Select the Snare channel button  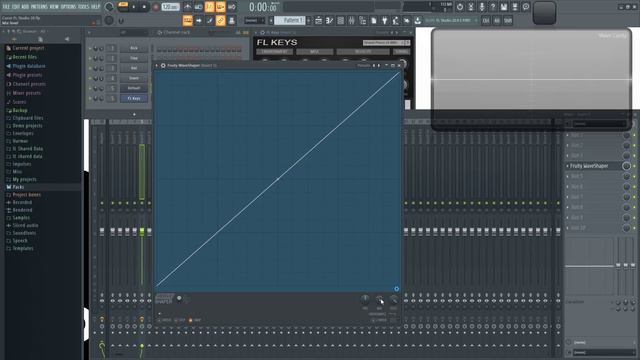(134, 78)
